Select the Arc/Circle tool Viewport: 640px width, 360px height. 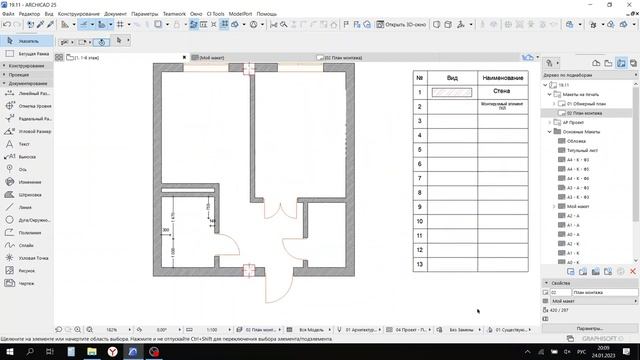[x=27, y=220]
